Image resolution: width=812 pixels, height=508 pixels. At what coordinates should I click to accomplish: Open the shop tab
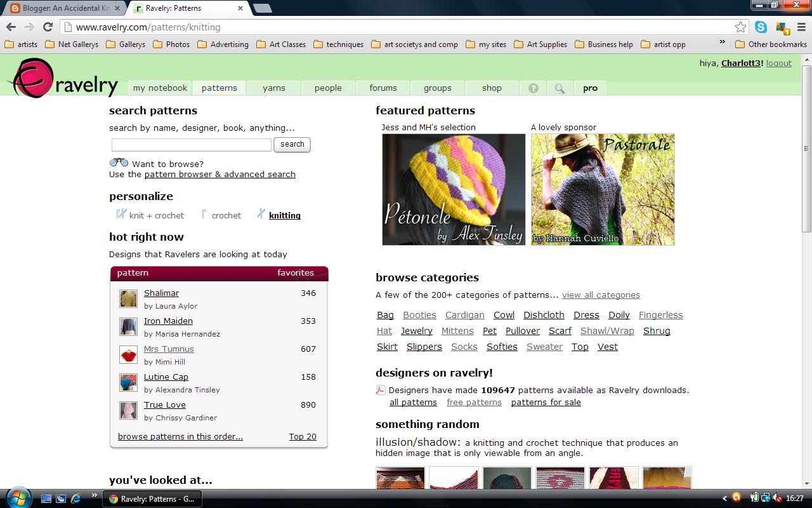[x=492, y=88]
